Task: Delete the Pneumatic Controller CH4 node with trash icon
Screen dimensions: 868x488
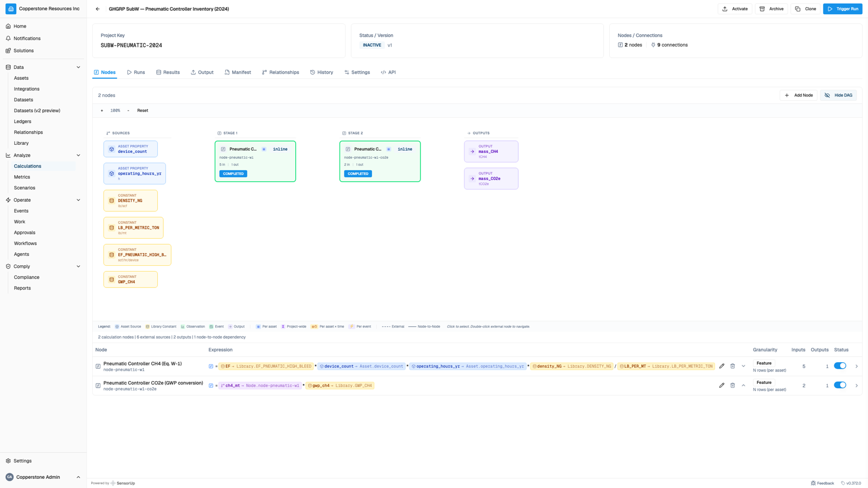Action: click(732, 366)
